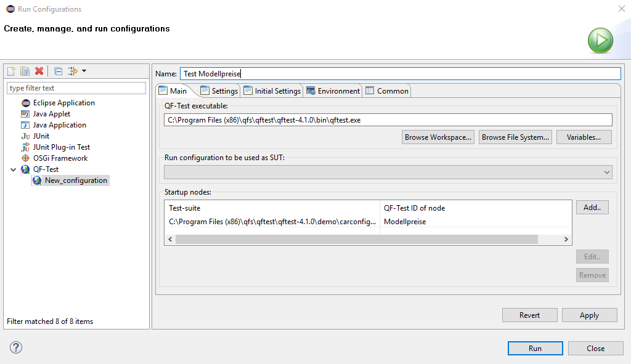Screen dimensions: 631x364
Task: Switch to the Common tab
Action: coord(387,91)
